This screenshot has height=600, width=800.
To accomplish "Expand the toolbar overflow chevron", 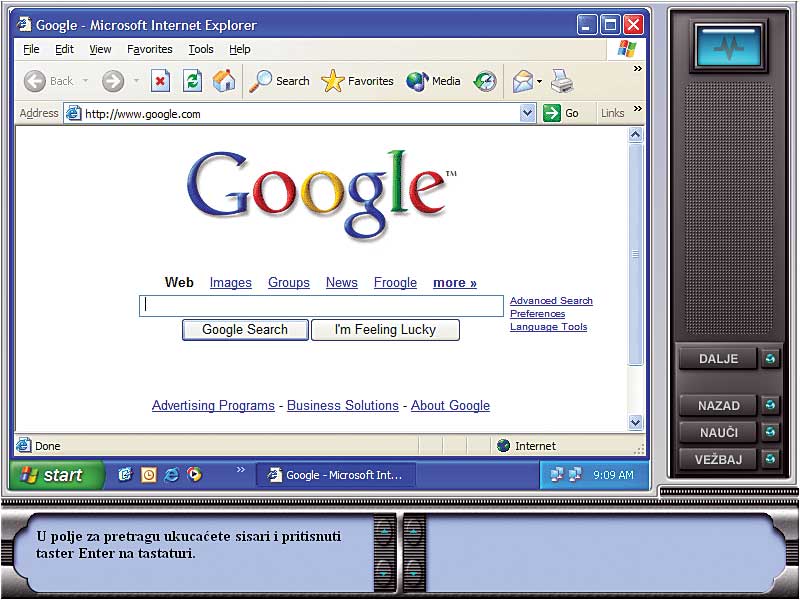I will [637, 68].
